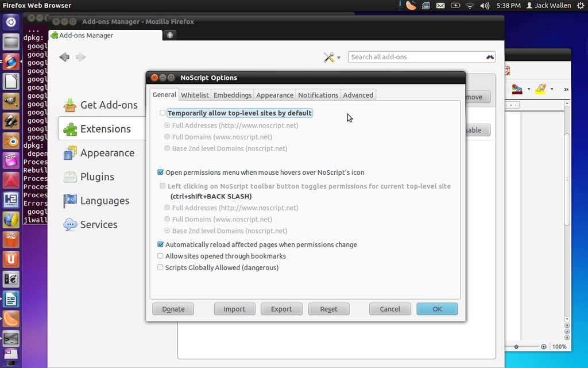Screen dimensions: 588x368
Task: Open the file manager in the launcher
Action: click(11, 42)
